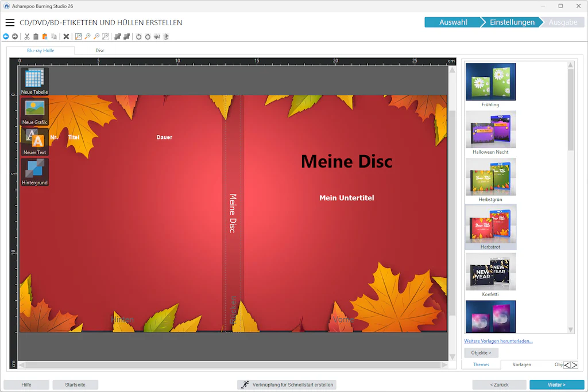Open the Vorlagen tab
The width and height of the screenshot is (588, 392).
click(521, 364)
